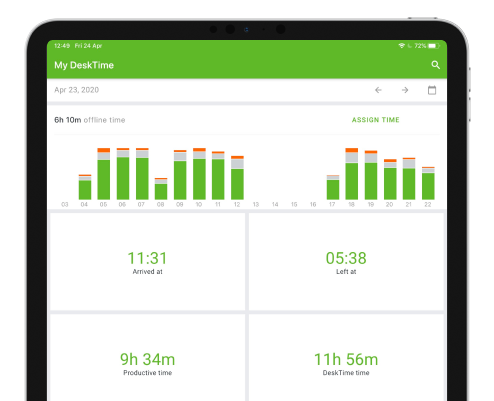Open the calendar date picker icon
This screenshot has width=494, height=401.
[x=432, y=90]
